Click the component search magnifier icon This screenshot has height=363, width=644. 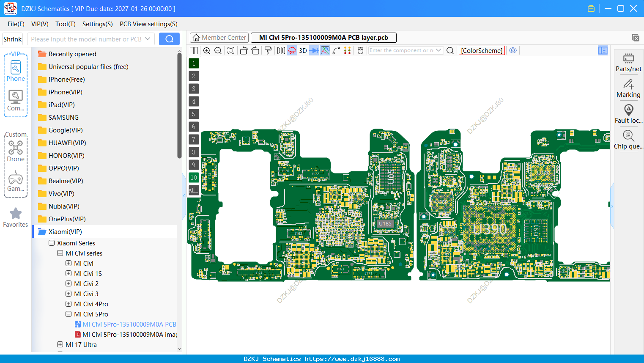pyautogui.click(x=450, y=50)
